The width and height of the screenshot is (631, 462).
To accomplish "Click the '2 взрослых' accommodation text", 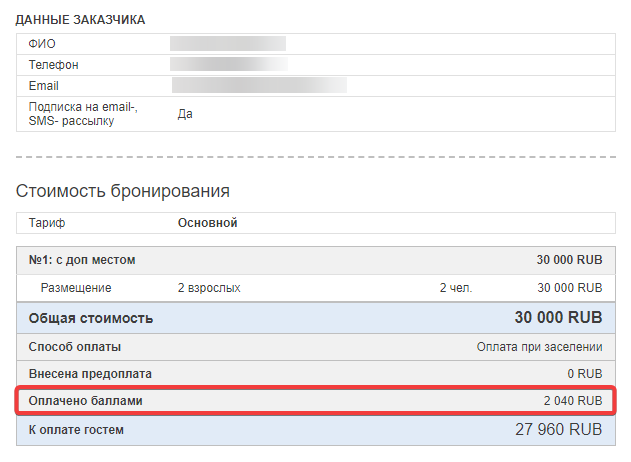I will click(209, 288).
